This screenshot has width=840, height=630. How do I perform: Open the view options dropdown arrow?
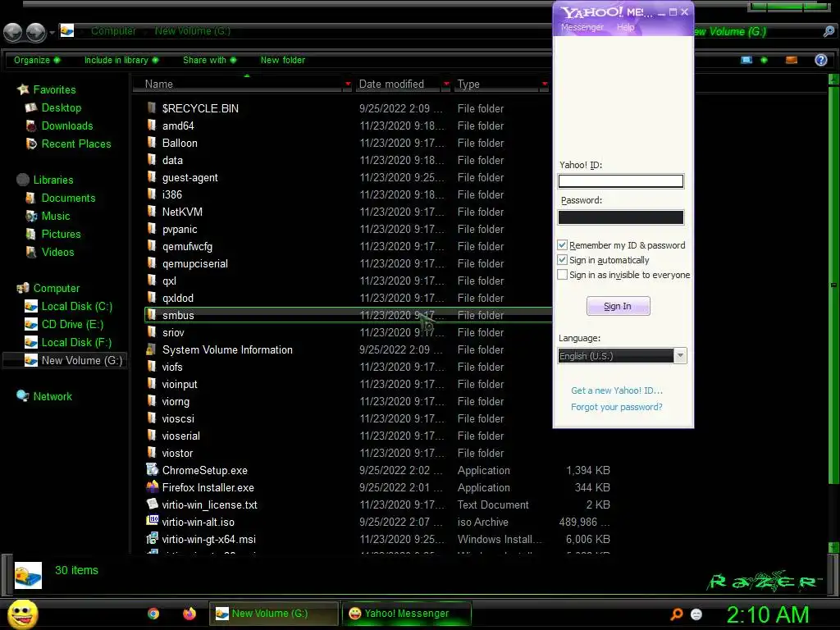click(x=764, y=60)
